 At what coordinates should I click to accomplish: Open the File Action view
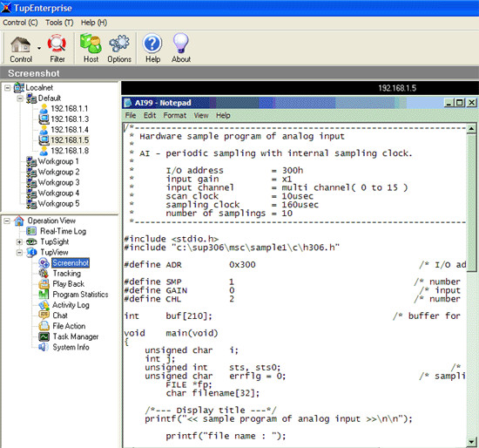pos(69,326)
